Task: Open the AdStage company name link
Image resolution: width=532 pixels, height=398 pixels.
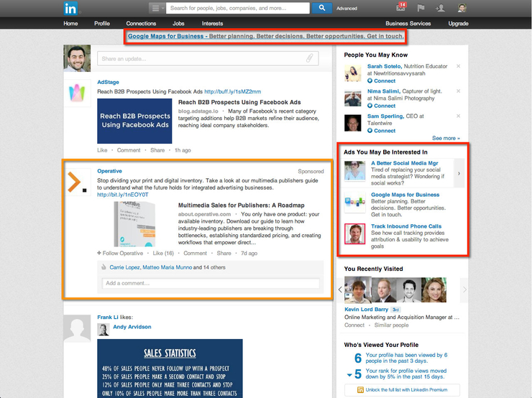Action: click(x=108, y=82)
